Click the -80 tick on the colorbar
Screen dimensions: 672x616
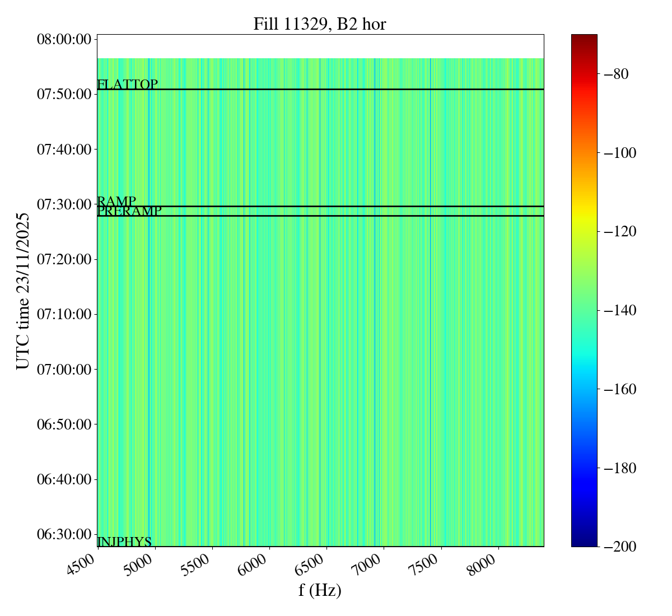pos(615,74)
